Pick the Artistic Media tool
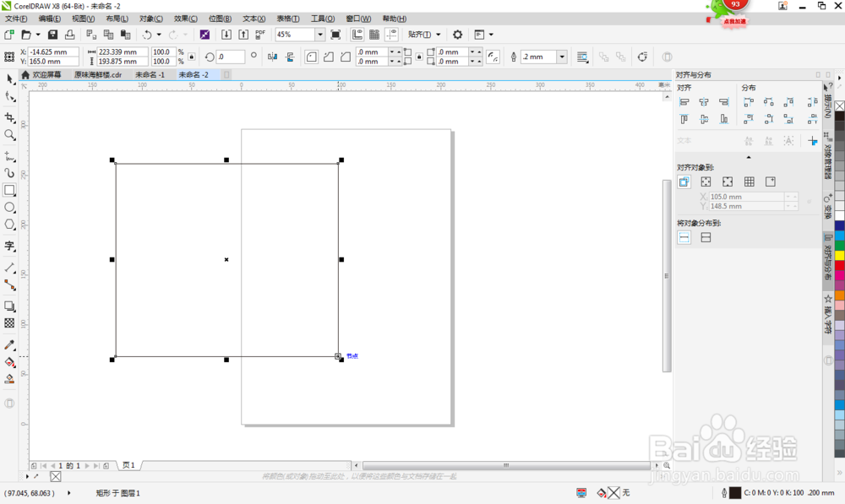 point(9,173)
